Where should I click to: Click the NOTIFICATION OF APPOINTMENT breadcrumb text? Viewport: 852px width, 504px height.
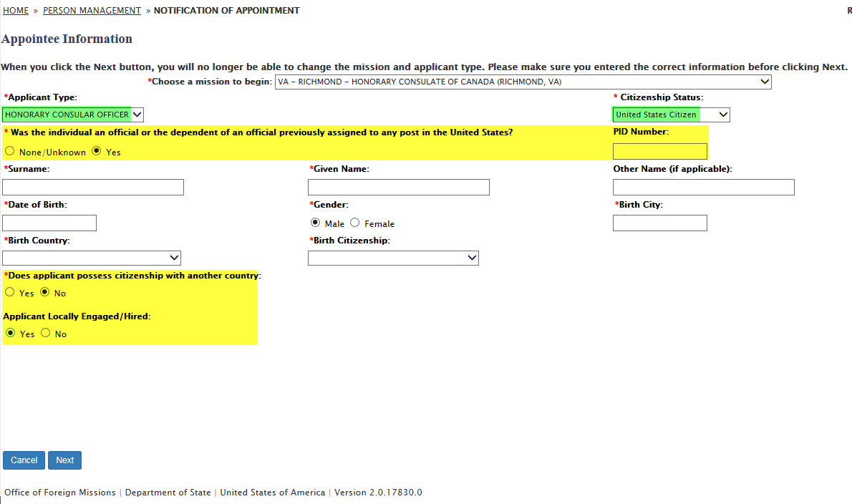pyautogui.click(x=226, y=10)
